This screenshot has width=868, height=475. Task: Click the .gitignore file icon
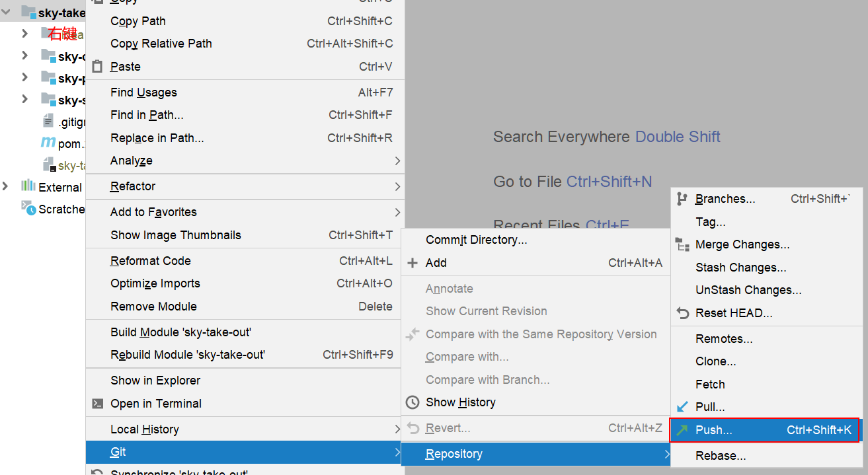coord(48,121)
